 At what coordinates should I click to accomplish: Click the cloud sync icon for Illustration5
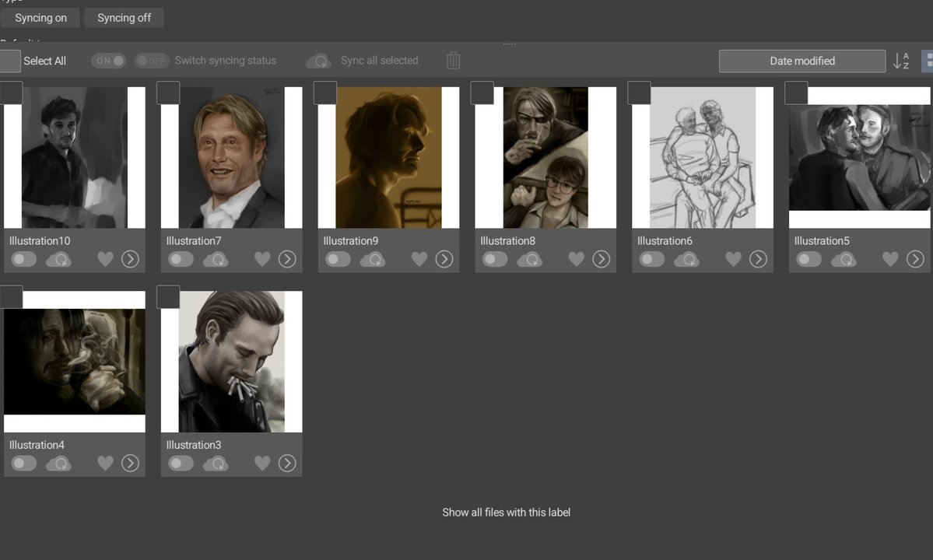pos(844,260)
